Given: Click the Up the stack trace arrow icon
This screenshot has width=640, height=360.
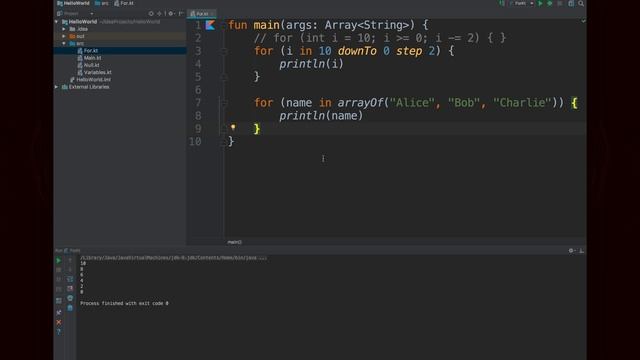Looking at the screenshot, I should pyautogui.click(x=70, y=260).
